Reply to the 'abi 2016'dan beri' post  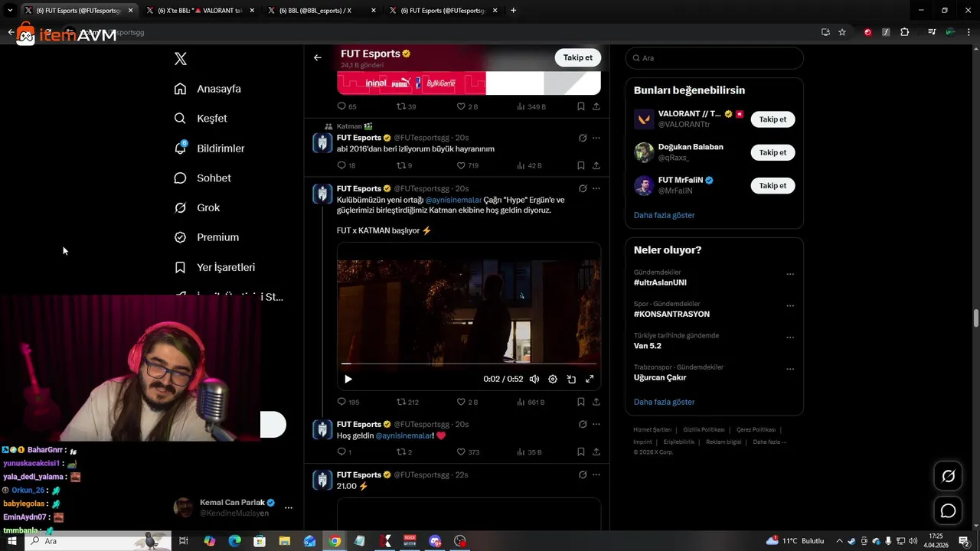coord(346,165)
